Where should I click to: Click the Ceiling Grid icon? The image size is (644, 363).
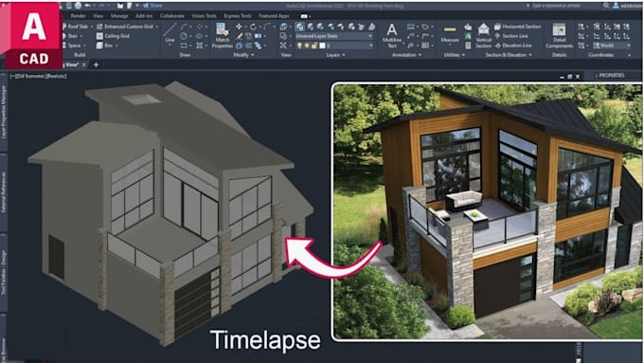pyautogui.click(x=99, y=36)
